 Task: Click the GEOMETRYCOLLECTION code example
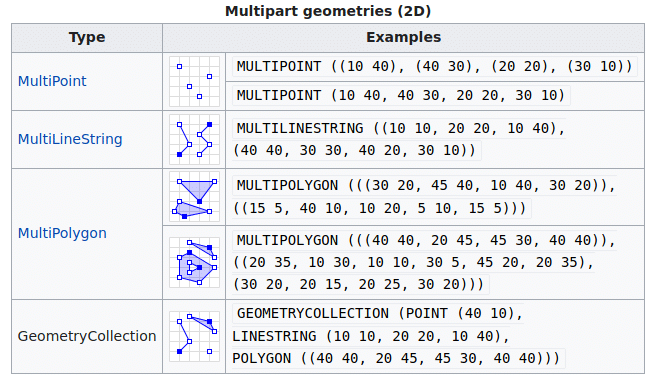point(399,336)
